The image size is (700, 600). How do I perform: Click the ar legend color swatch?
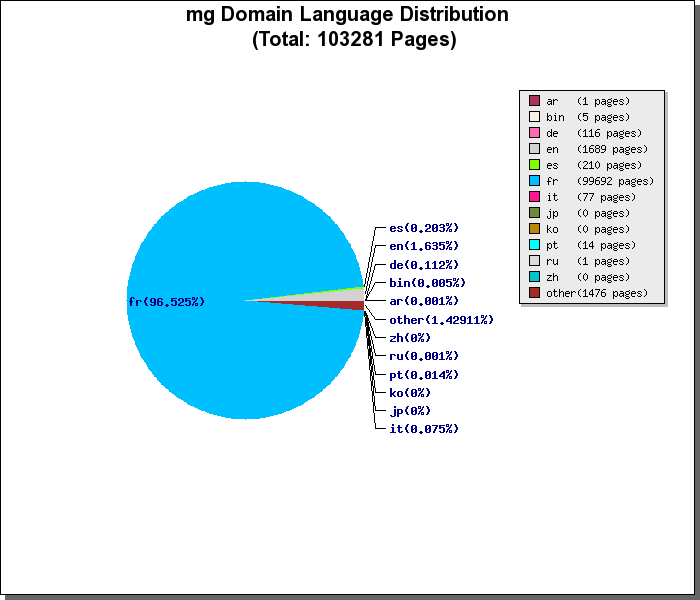coord(534,100)
